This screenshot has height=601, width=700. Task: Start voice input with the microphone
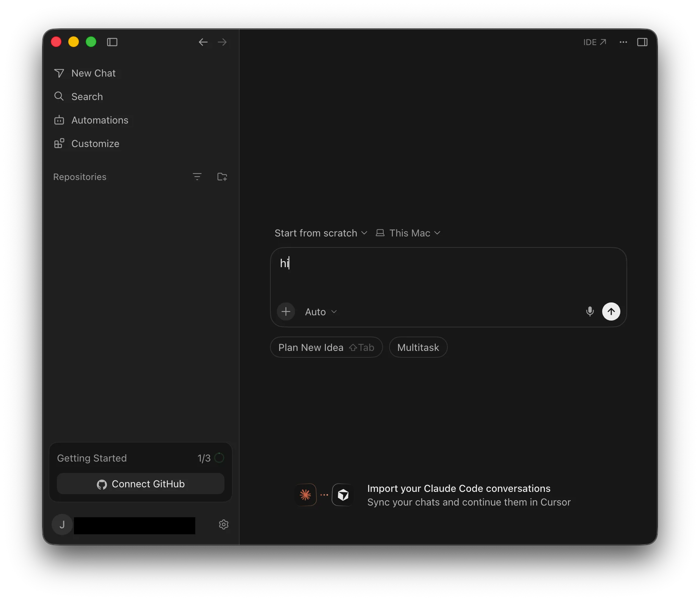click(590, 311)
